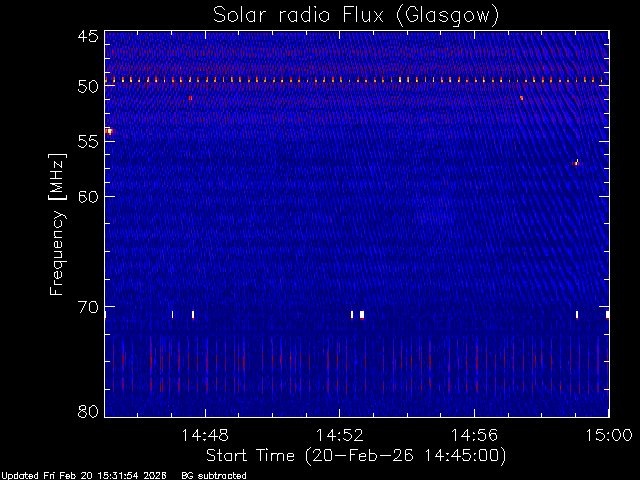This screenshot has width=640, height=480.
Task: Click the 80 MHz frequency tick label
Action: (88, 411)
